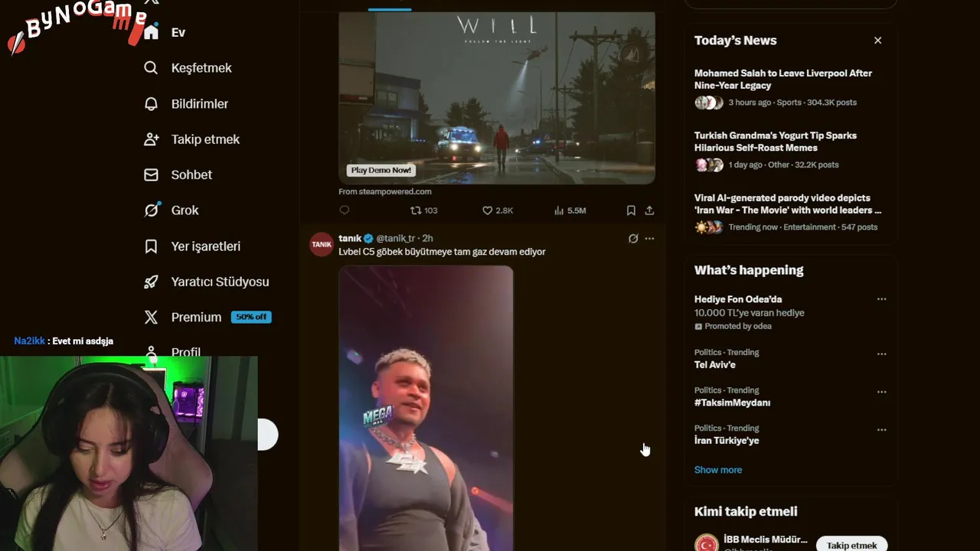Open Turkish Grandma's Yogurt Tip story
980x551 pixels.
[776, 142]
